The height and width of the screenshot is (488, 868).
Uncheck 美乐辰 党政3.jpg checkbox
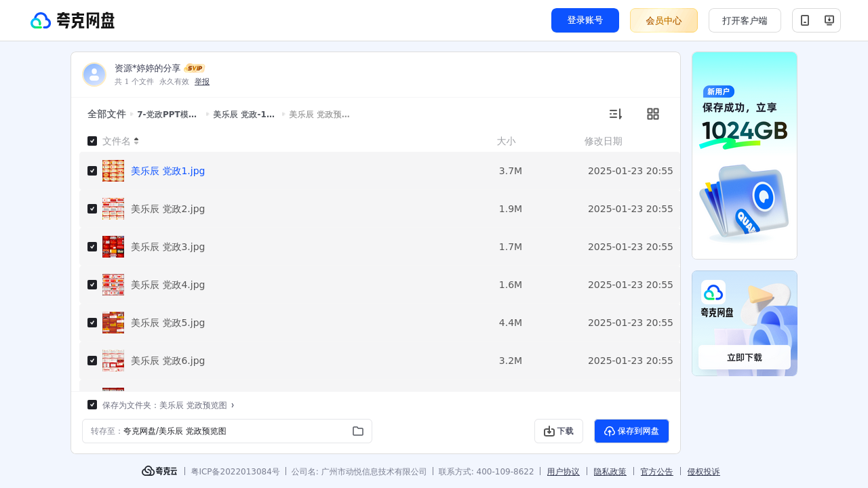pyautogui.click(x=92, y=247)
